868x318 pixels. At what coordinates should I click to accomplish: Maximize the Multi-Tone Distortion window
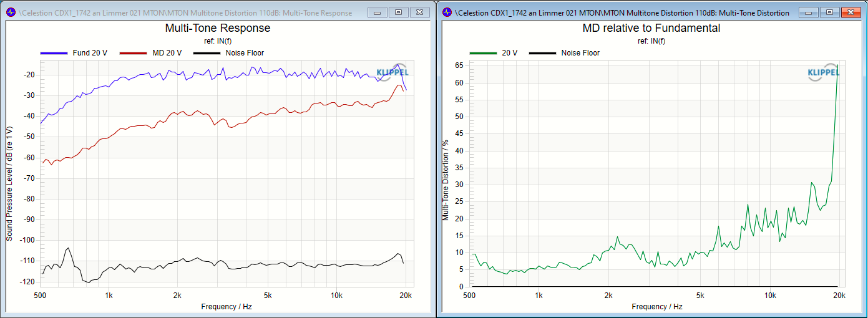[829, 12]
